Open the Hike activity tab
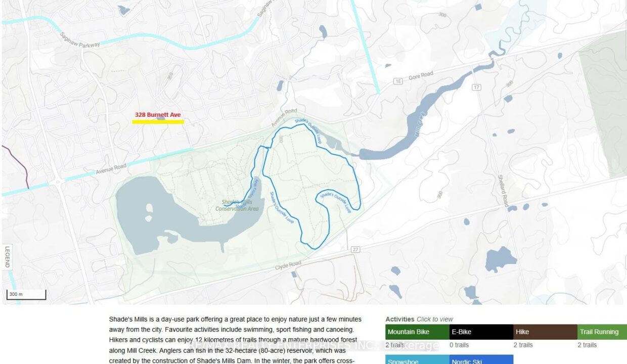 click(x=545, y=332)
